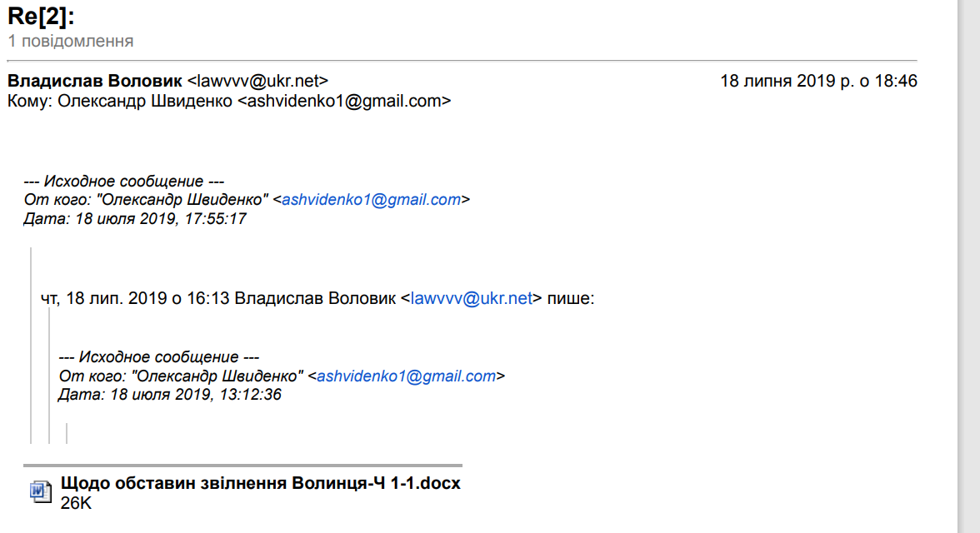The height and width of the screenshot is (533, 980).
Task: Click the Re[2]: subject heading
Action: click(x=41, y=15)
